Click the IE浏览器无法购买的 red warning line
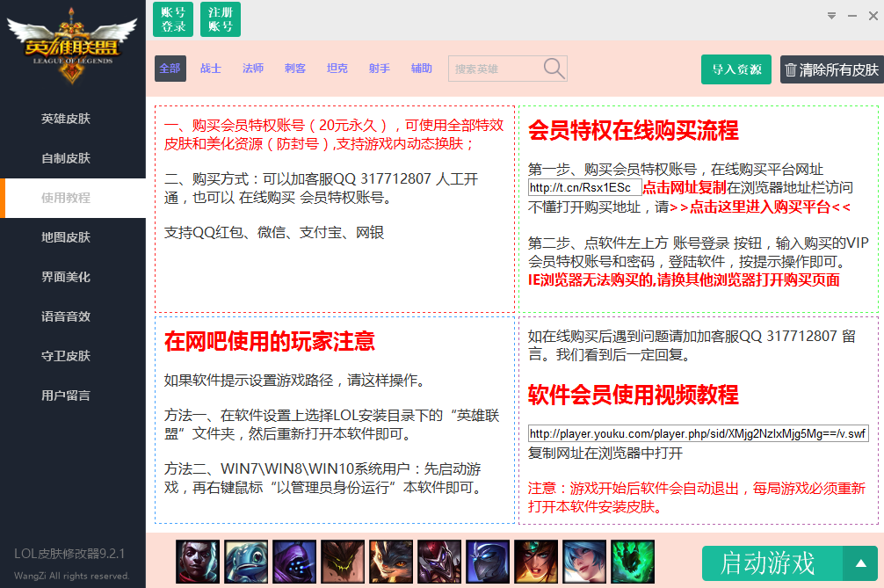884x588 pixels. [684, 280]
